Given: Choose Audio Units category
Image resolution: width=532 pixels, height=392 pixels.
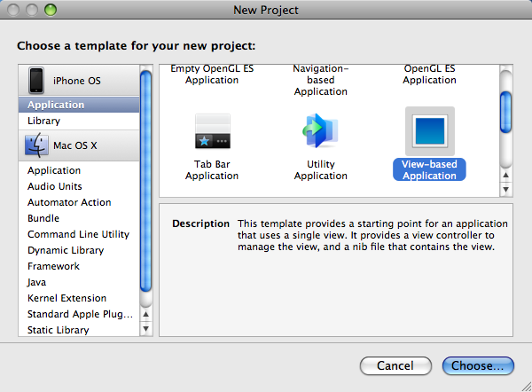Looking at the screenshot, I should pyautogui.click(x=55, y=186).
